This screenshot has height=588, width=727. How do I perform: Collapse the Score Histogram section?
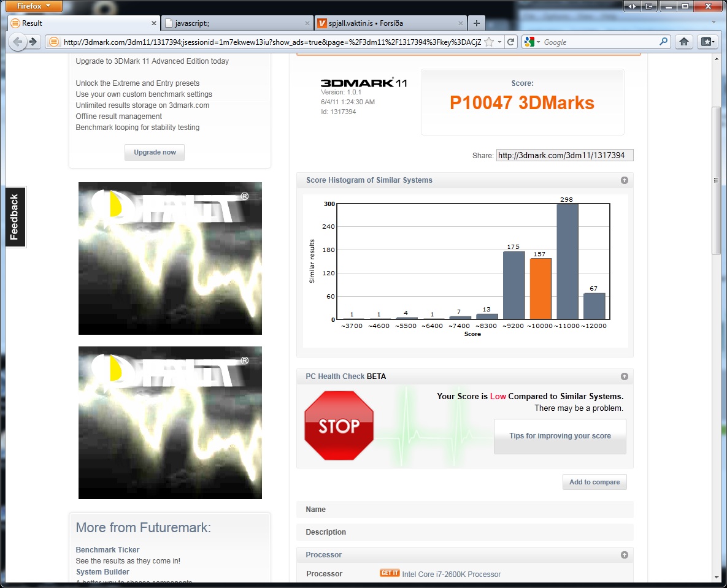point(624,180)
